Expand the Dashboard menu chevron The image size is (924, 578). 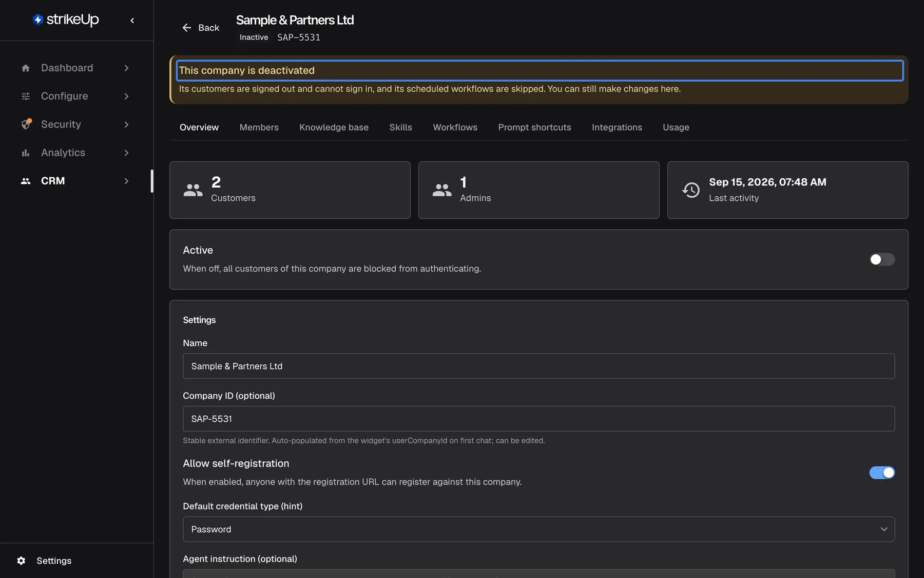pos(126,68)
